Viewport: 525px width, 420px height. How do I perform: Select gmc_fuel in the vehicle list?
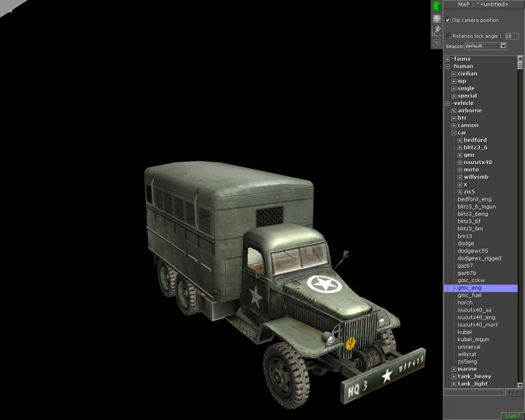pyautogui.click(x=469, y=295)
